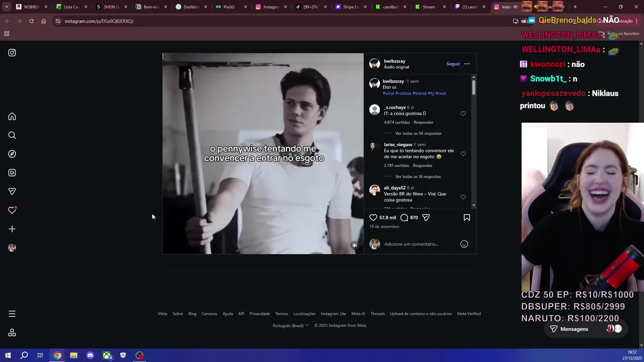
Task: Create new post plus icon
Action: [x=12, y=229]
